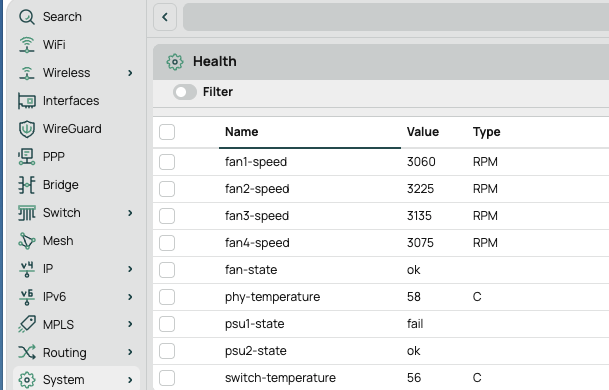Expand the MPLS submenu chevron
This screenshot has width=609, height=390.
click(130, 324)
